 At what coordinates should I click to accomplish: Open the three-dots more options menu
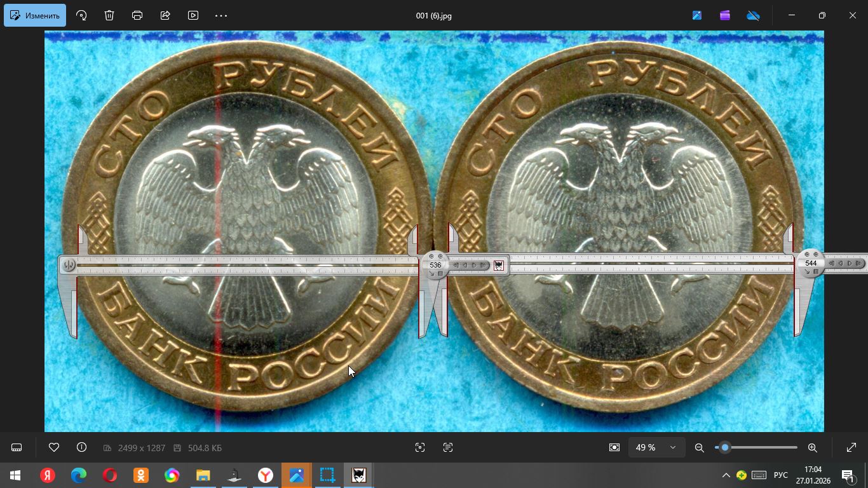(221, 15)
